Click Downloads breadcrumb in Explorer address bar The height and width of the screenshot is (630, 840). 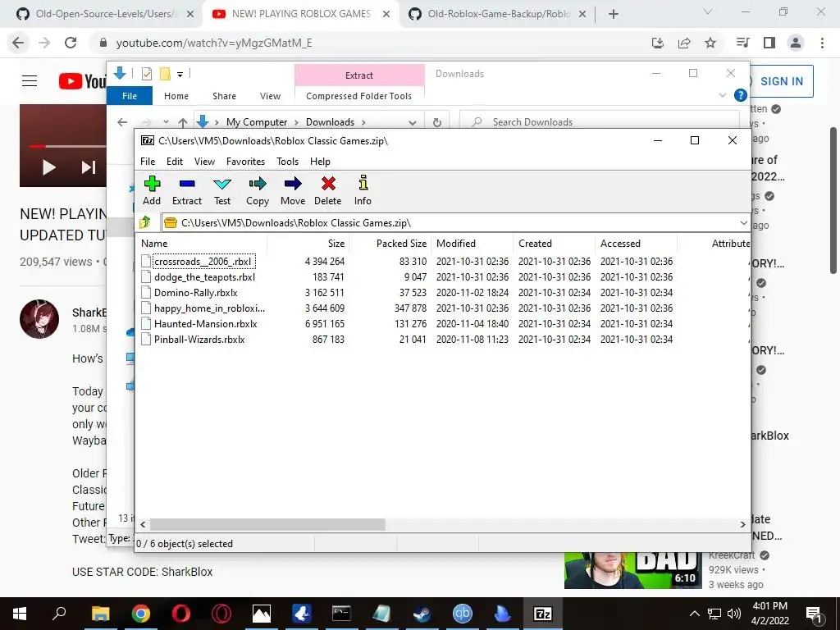(x=330, y=122)
